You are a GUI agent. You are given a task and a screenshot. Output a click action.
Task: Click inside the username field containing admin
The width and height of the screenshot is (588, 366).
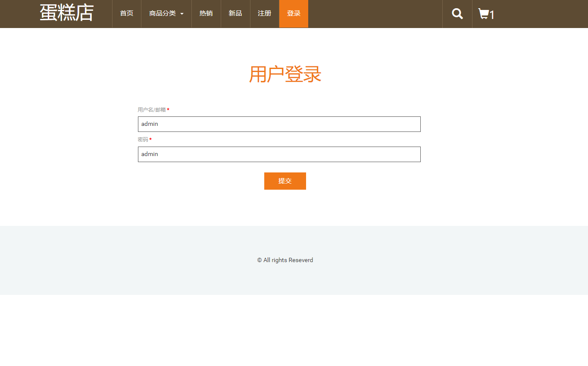coord(279,124)
